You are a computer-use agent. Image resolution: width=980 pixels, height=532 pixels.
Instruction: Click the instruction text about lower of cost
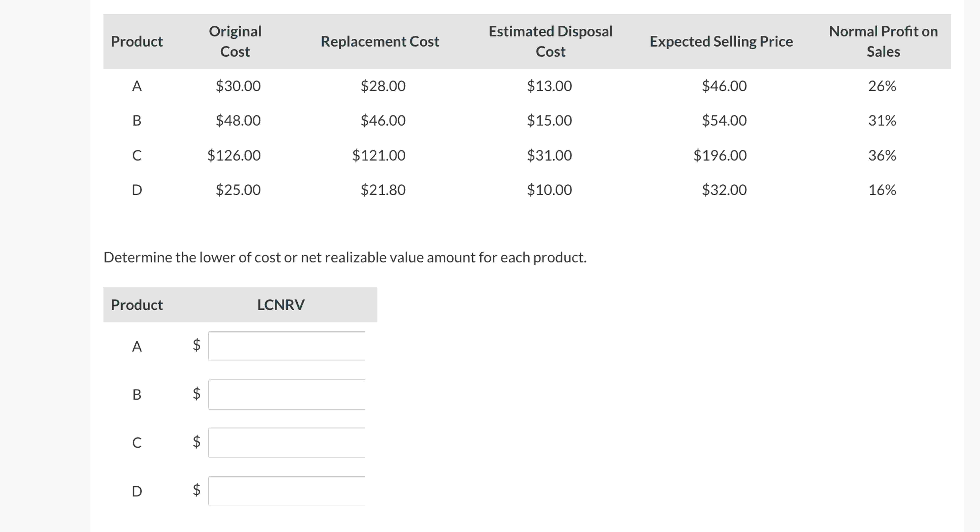(346, 257)
